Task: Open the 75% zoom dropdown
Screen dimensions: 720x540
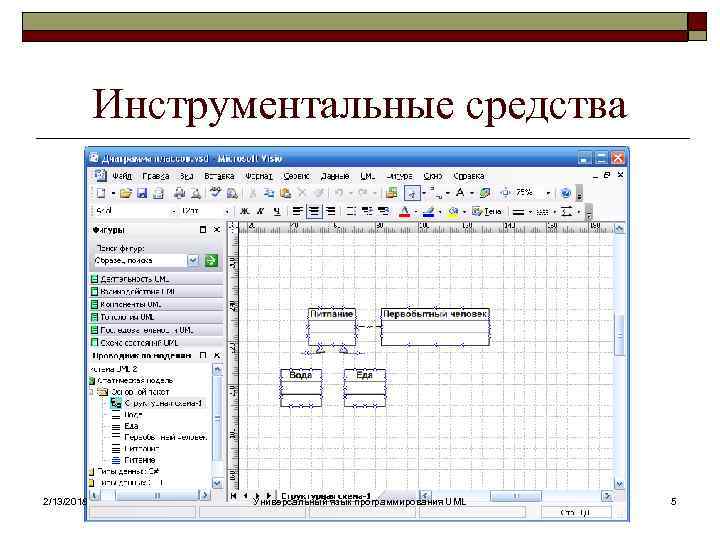Action: pyautogui.click(x=548, y=193)
